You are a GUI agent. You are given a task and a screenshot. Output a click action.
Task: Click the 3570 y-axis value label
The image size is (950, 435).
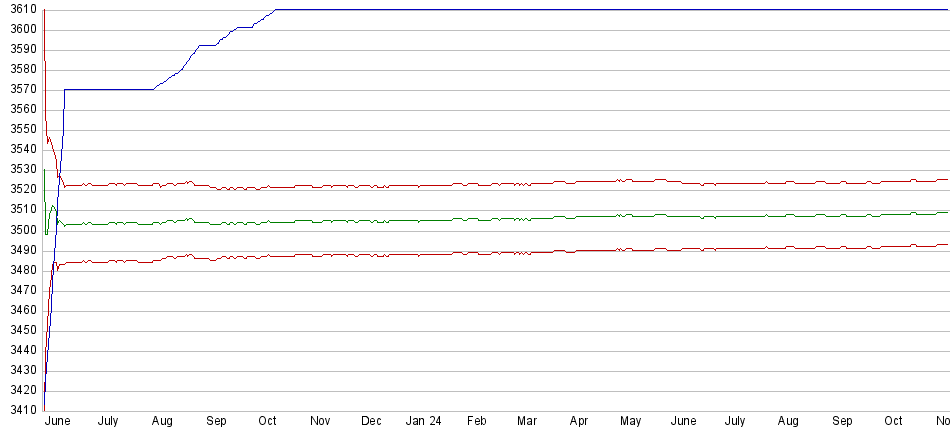coord(20,89)
